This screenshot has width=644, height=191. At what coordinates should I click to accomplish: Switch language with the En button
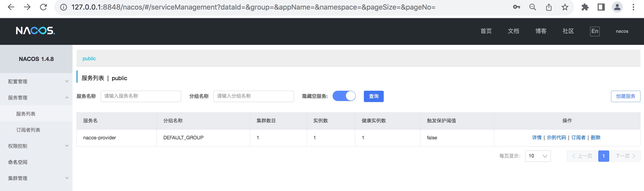pos(595,31)
